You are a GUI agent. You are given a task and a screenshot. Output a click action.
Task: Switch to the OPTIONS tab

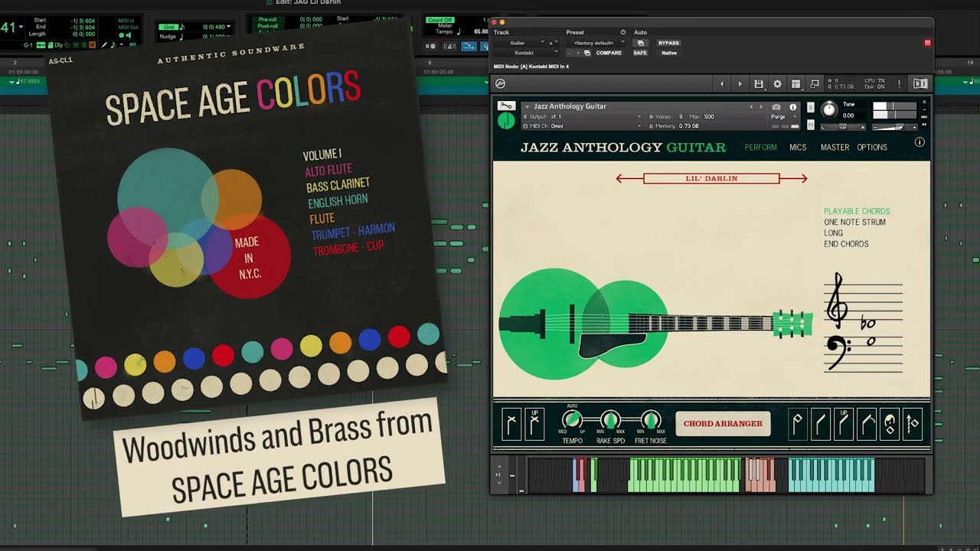tap(872, 147)
